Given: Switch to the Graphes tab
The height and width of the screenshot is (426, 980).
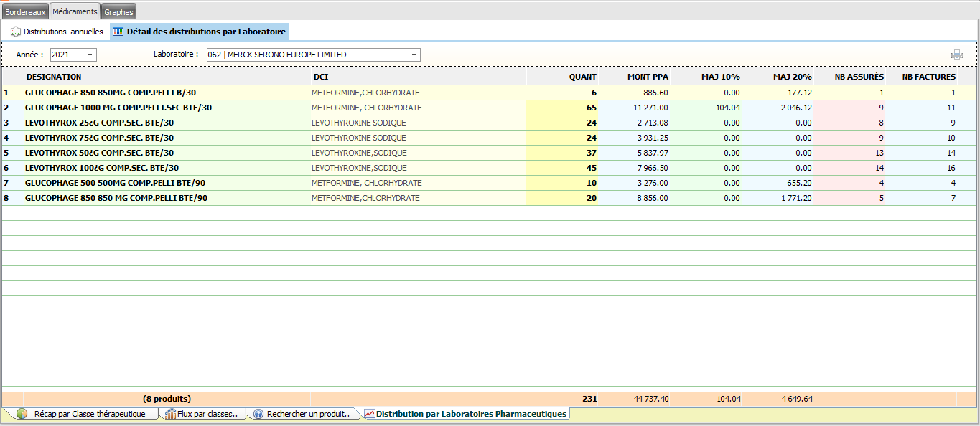Looking at the screenshot, I should pos(118,12).
